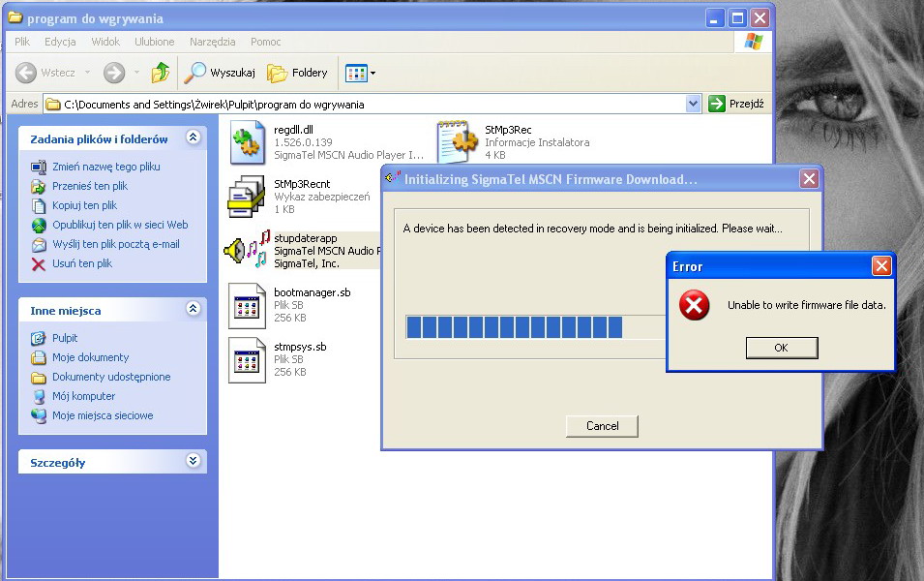Click the stmpsys.sb file name
The image size is (924, 581).
(x=300, y=347)
